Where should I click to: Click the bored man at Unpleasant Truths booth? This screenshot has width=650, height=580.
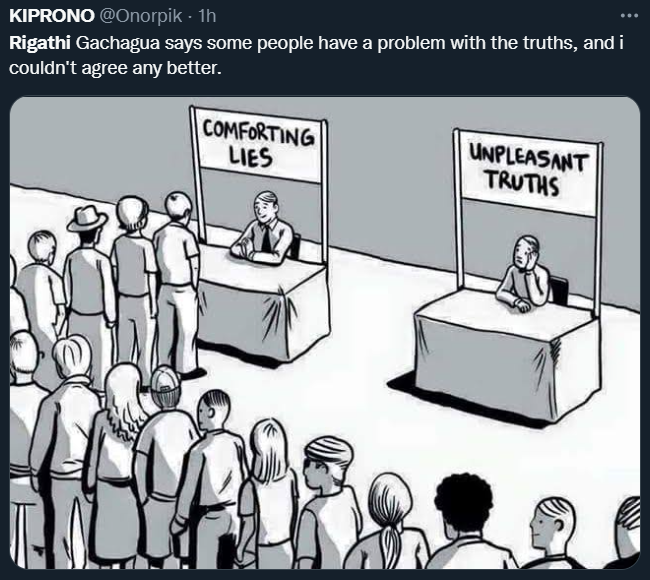tap(524, 274)
